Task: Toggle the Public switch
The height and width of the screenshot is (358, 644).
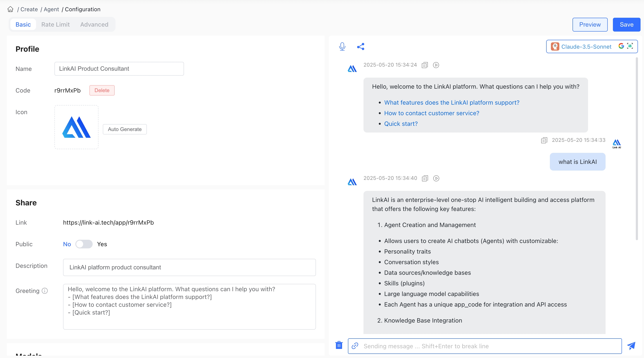Action: [x=84, y=244]
